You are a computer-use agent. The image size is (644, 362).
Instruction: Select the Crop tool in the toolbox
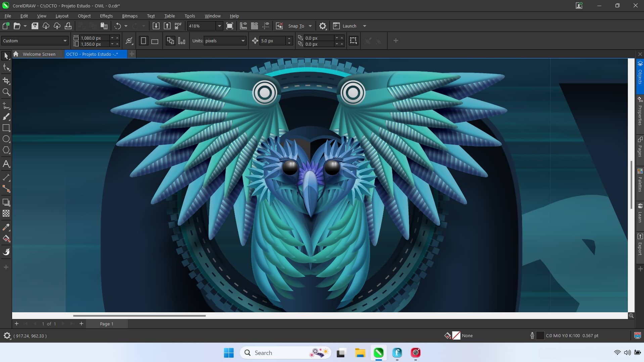point(6,81)
